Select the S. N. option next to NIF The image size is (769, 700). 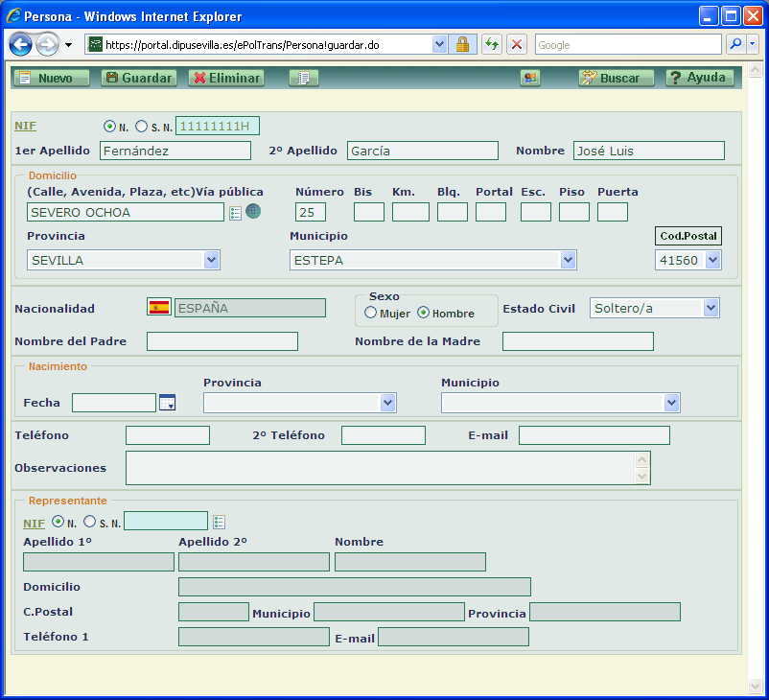click(x=142, y=127)
